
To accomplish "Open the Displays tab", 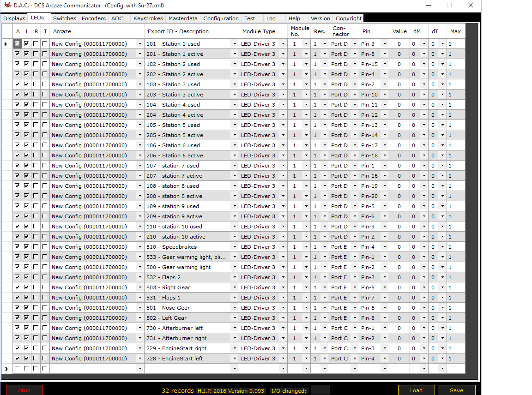I will click(x=14, y=18).
